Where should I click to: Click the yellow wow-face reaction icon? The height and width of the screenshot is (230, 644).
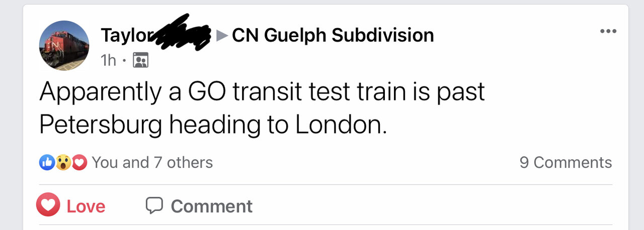click(63, 162)
